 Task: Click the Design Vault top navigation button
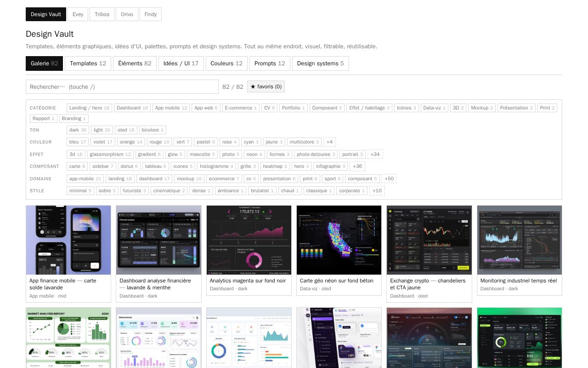[46, 14]
